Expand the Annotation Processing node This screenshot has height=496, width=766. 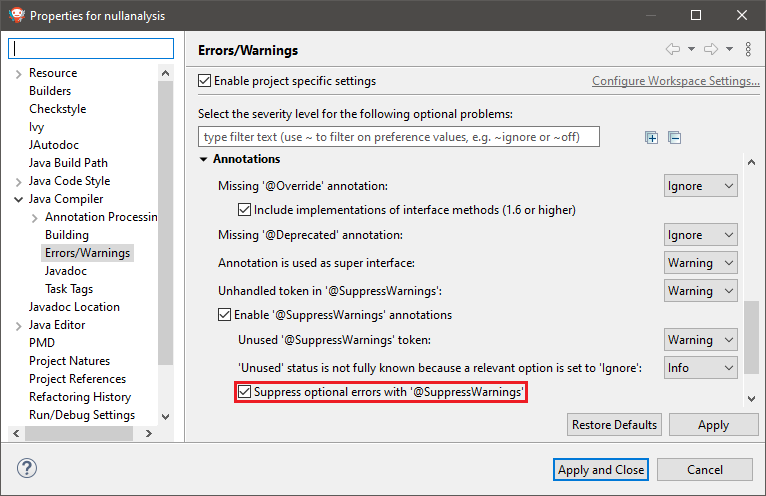(35, 218)
